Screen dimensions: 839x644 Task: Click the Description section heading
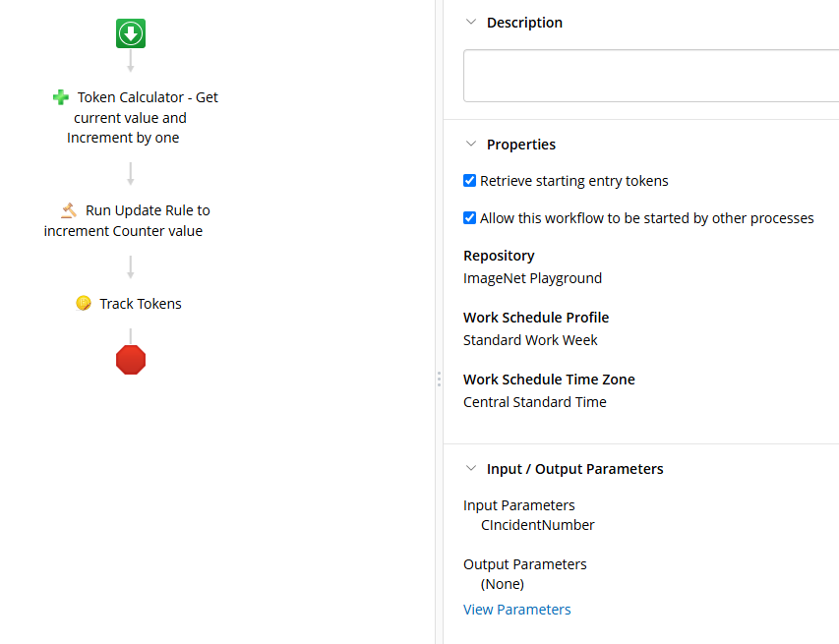pos(524,23)
